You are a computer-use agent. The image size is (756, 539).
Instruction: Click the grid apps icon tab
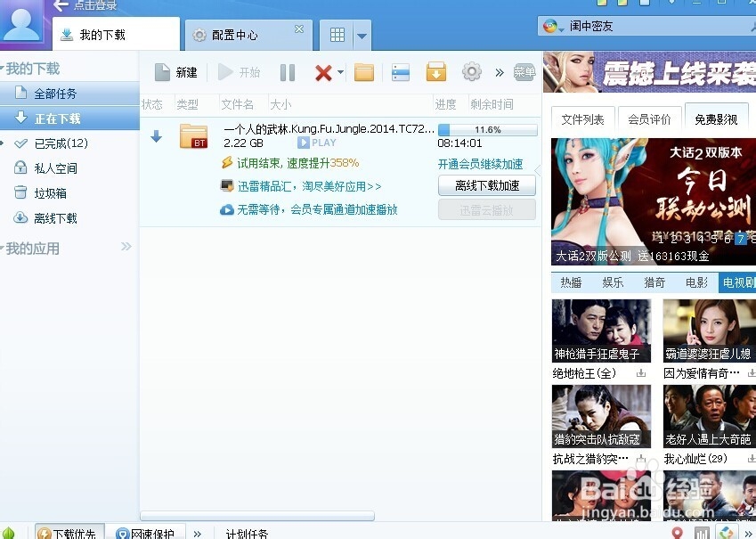337,35
